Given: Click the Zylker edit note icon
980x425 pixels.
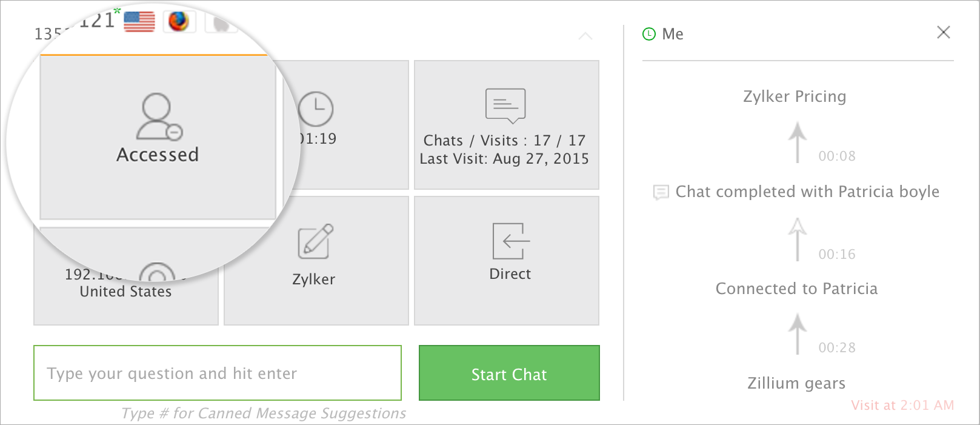Looking at the screenshot, I should (x=315, y=242).
